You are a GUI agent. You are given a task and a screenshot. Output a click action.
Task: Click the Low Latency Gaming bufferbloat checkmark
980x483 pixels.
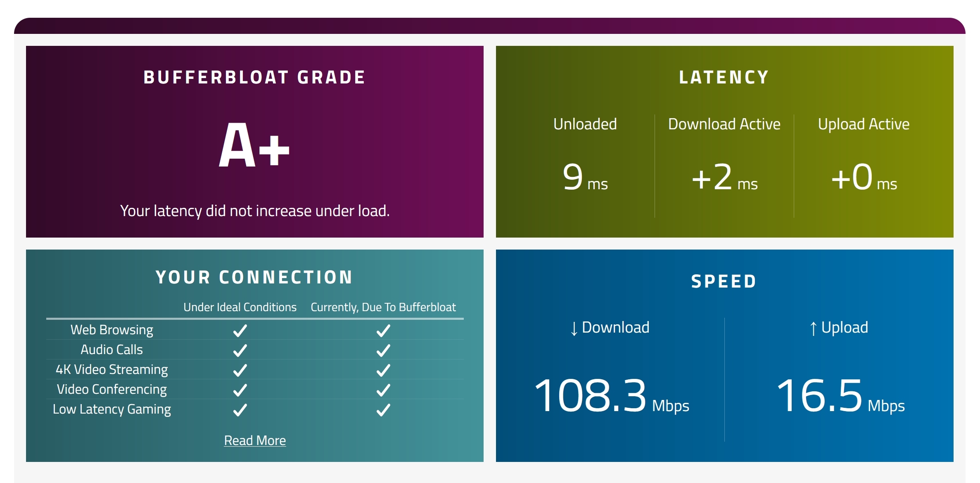(x=383, y=410)
